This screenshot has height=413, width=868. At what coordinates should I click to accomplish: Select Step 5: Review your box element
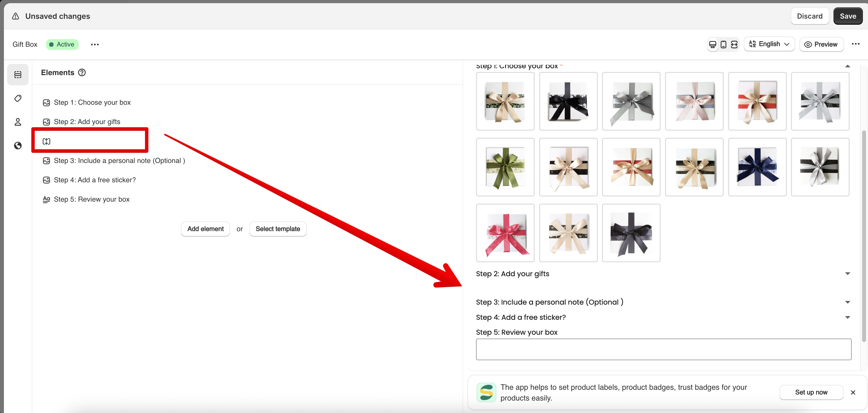tap(92, 199)
